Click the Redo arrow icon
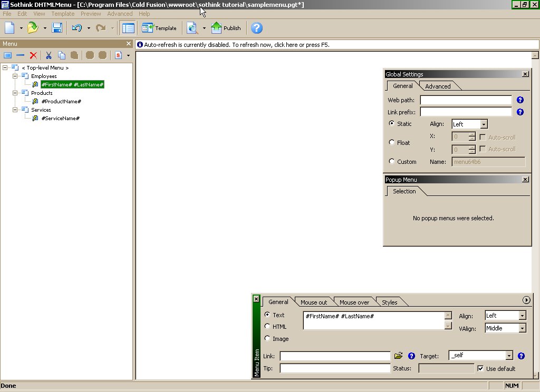540x392 pixels. (101, 28)
